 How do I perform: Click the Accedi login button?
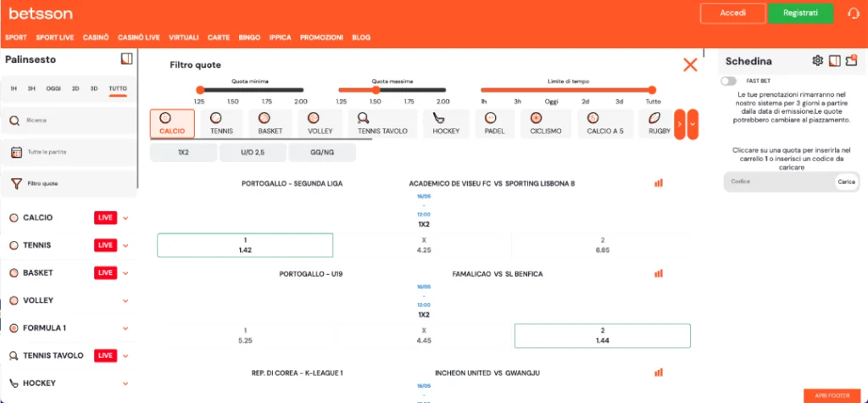point(733,14)
